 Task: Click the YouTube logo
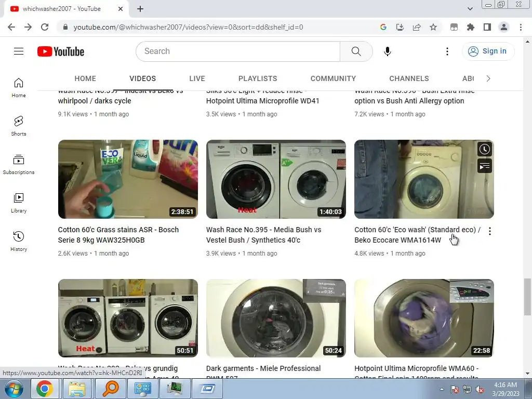[61, 51]
